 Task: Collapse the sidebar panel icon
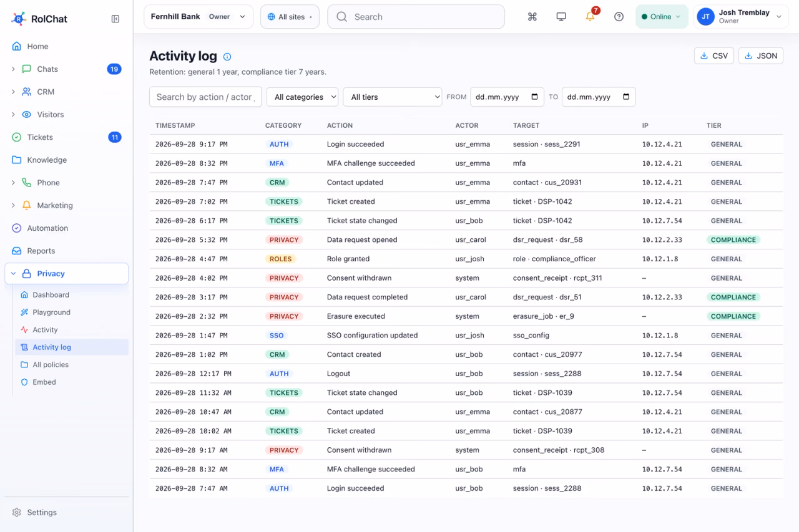pyautogui.click(x=115, y=19)
